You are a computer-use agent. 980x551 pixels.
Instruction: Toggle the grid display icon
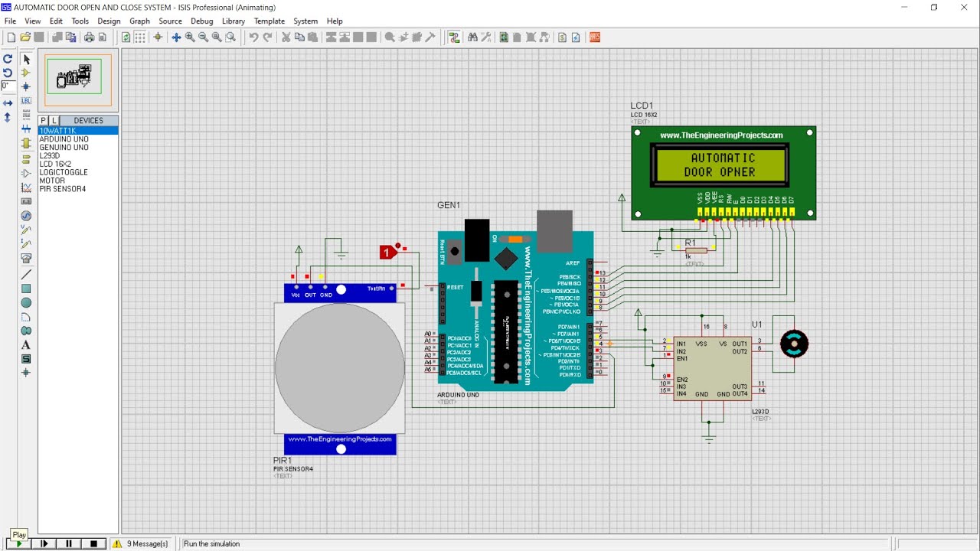click(x=140, y=37)
